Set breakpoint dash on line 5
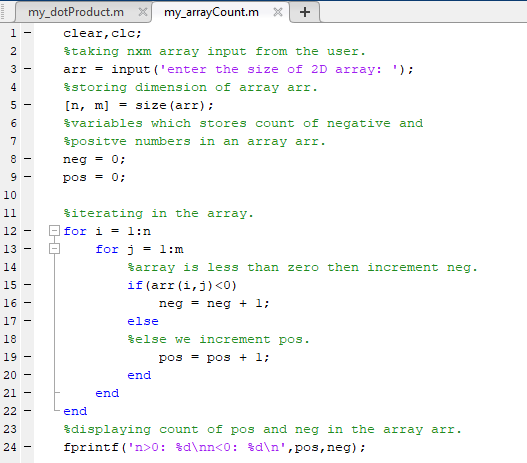The width and height of the screenshot is (527, 463). [x=28, y=105]
